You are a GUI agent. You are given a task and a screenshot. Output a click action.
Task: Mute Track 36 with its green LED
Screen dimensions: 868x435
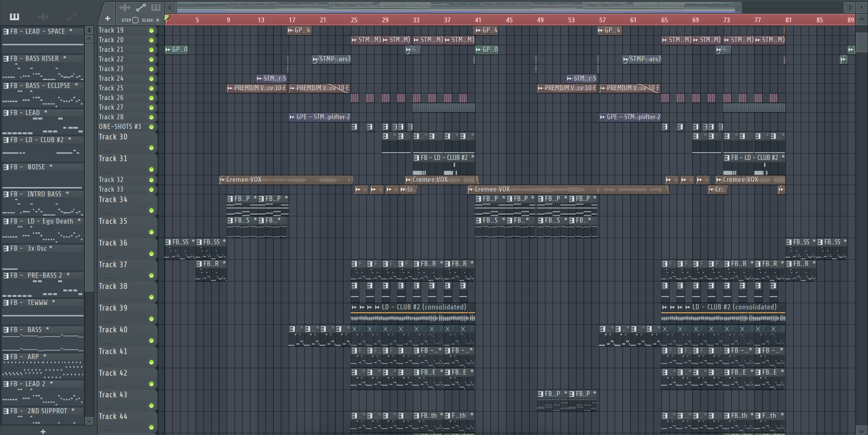[x=151, y=254]
